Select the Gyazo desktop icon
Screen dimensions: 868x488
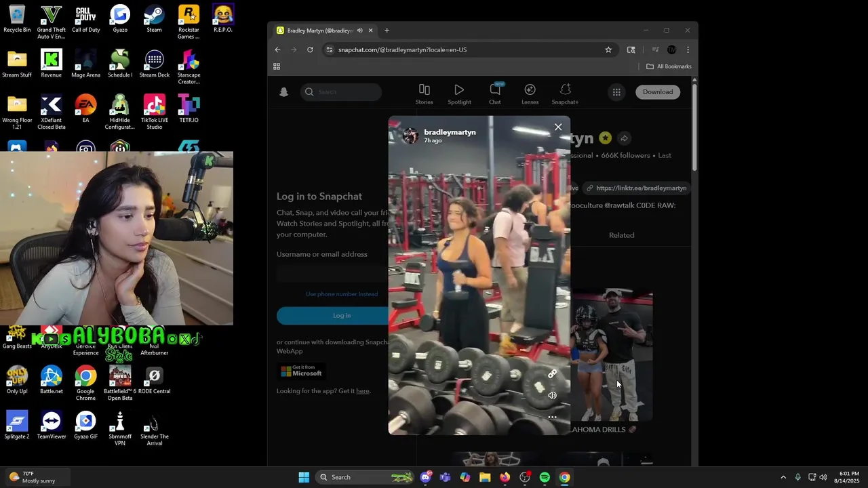click(x=120, y=19)
